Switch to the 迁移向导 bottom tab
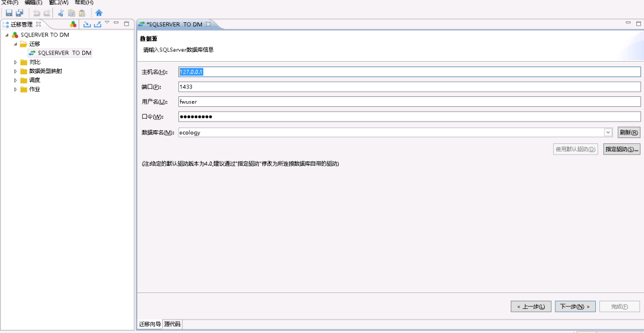The image size is (644, 333). click(150, 324)
